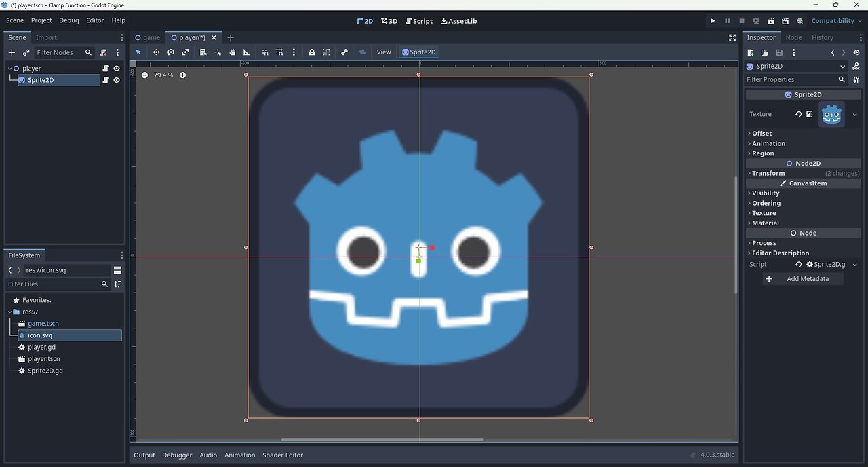Click the add new node plus icon

coord(12,52)
